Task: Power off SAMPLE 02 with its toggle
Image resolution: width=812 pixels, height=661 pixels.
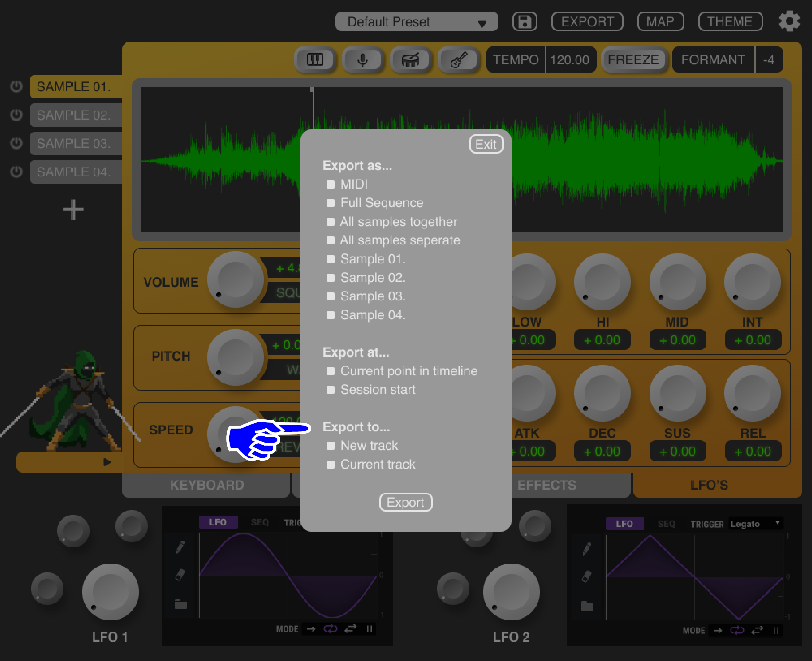Action: (16, 114)
